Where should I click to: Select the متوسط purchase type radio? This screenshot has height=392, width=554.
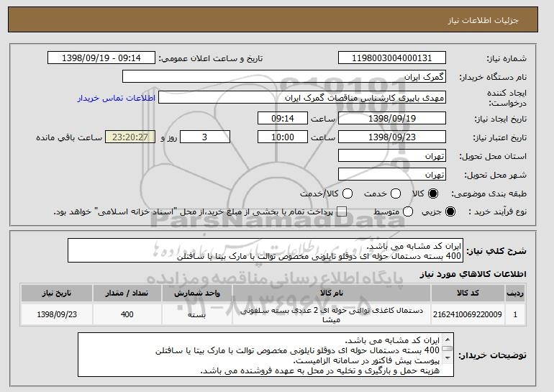click(408, 211)
